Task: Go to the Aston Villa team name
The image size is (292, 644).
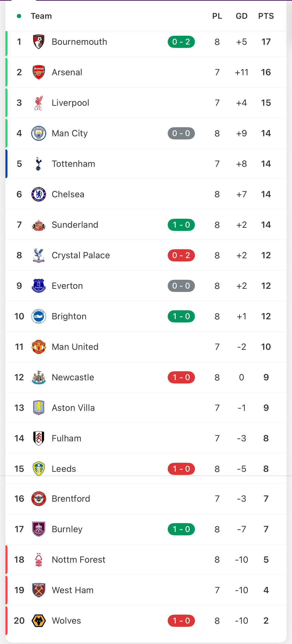Action: tap(73, 408)
